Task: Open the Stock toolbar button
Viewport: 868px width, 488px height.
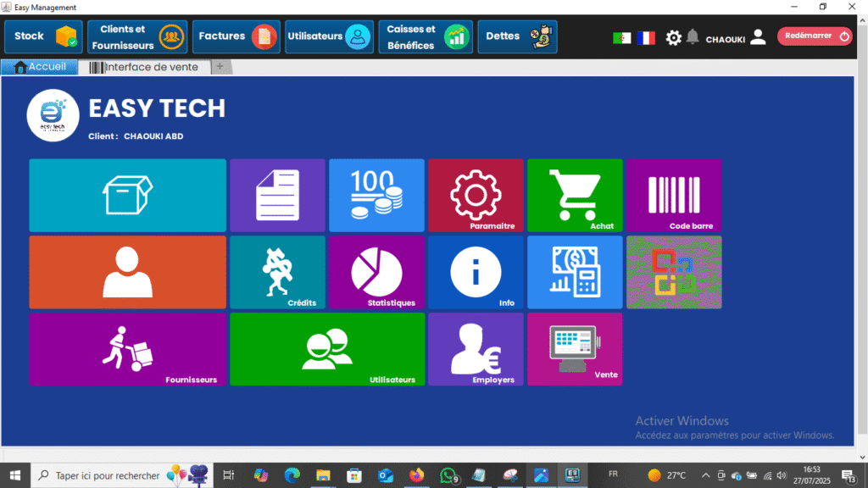Action: tap(44, 36)
